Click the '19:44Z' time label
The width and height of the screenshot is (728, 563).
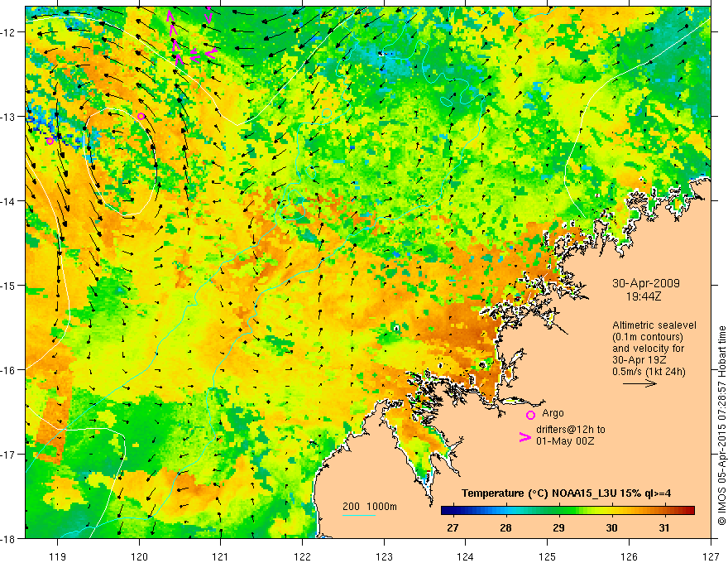coord(643,296)
